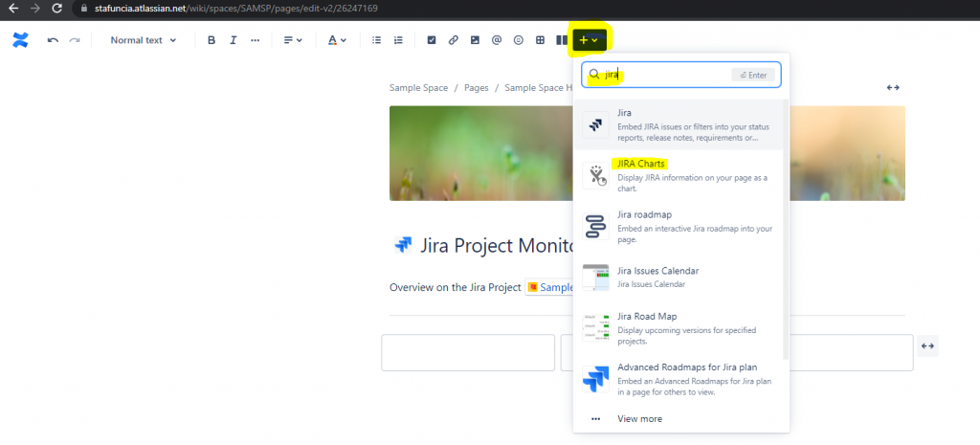Toggle bold formatting
Screen dimensions: 980x445
pos(212,40)
